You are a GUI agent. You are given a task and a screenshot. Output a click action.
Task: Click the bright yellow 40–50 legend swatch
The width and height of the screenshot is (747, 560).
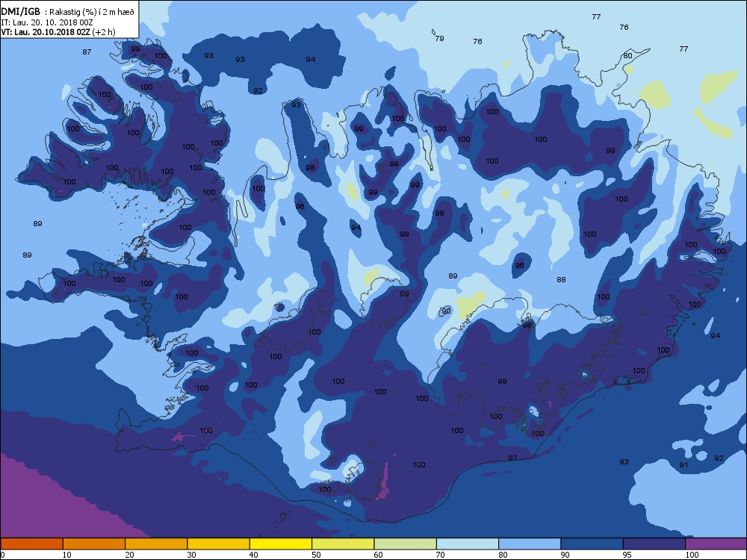(281, 544)
